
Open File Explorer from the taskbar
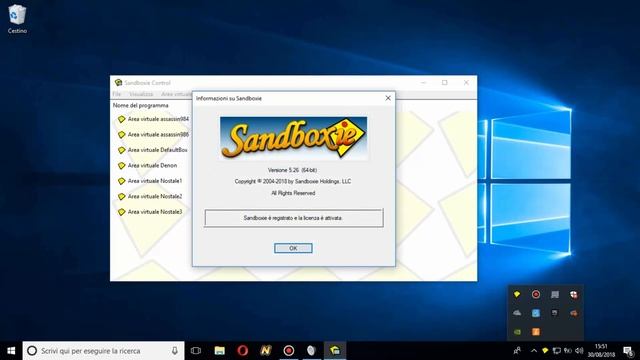pos(220,351)
